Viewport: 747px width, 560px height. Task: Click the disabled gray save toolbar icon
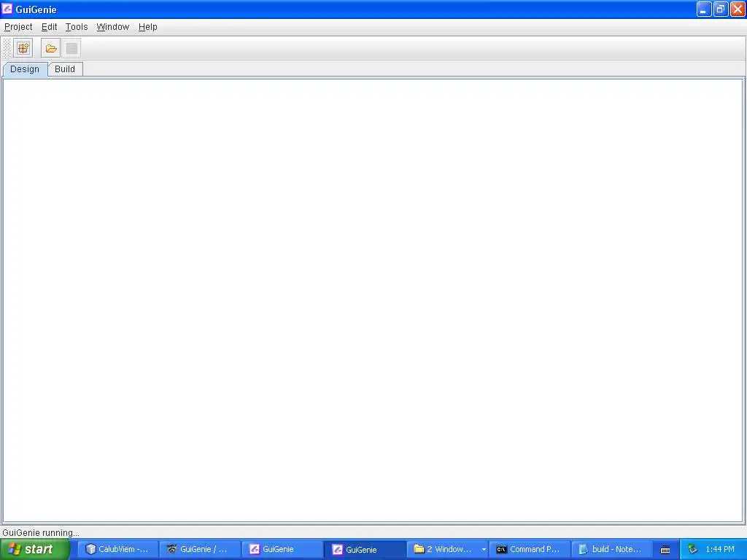point(71,48)
